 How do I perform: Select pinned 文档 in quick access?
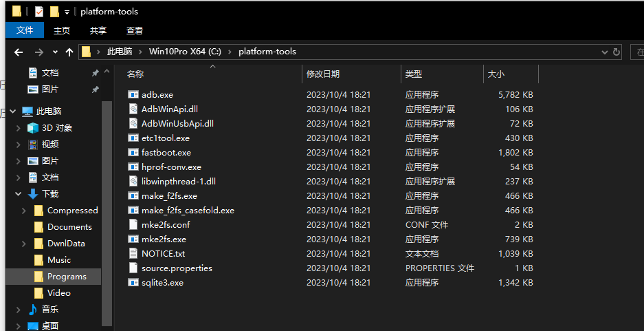(x=50, y=73)
